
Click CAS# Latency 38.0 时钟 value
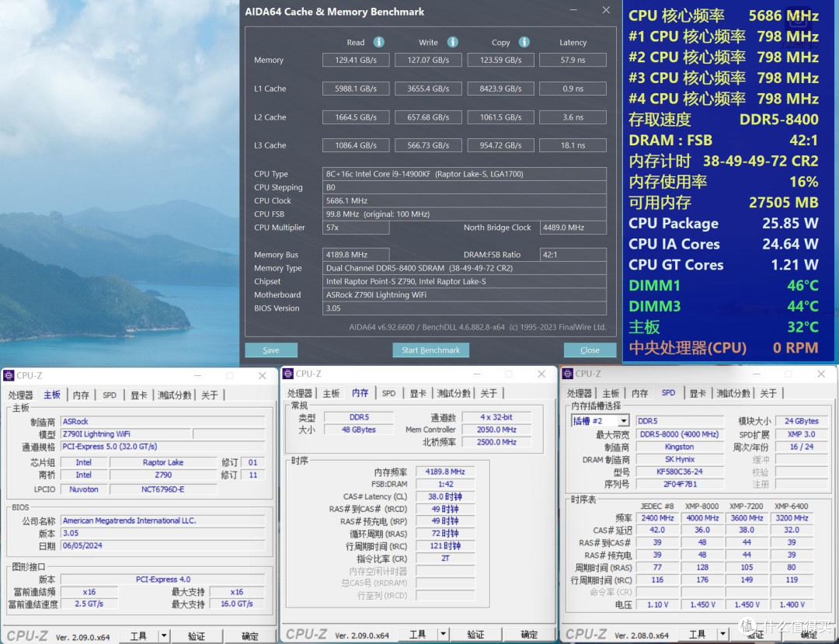tap(445, 496)
